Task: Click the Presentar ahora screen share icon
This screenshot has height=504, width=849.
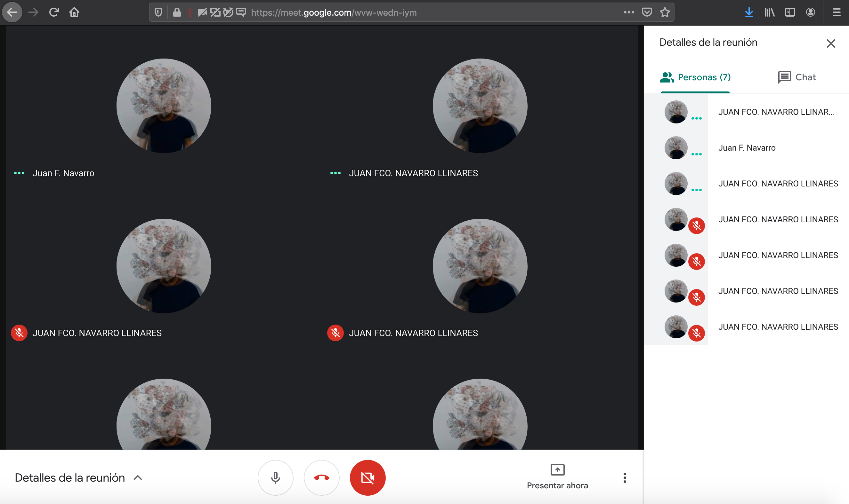Action: click(557, 470)
